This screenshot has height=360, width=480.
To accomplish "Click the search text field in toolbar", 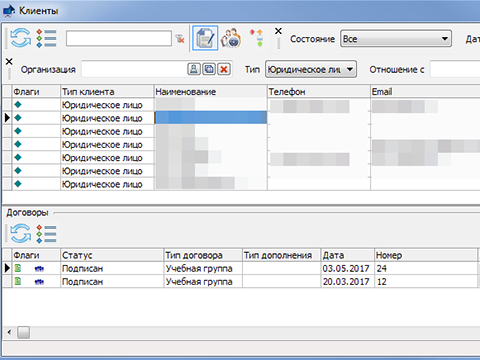I will pyautogui.click(x=119, y=38).
